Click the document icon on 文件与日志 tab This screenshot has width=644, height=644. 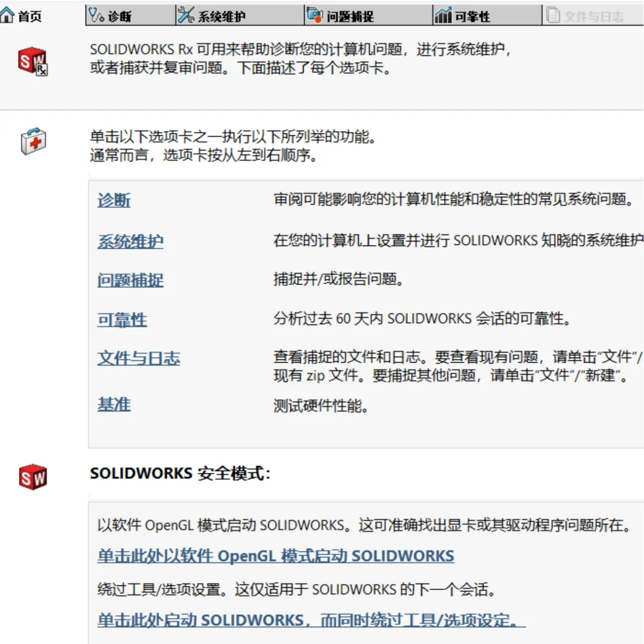[x=553, y=16]
